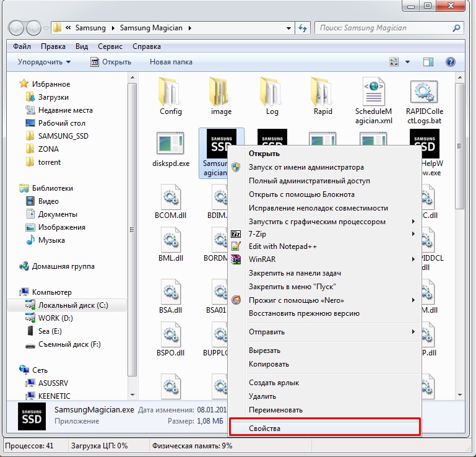Expand the view options dropdown arrow

408,62
